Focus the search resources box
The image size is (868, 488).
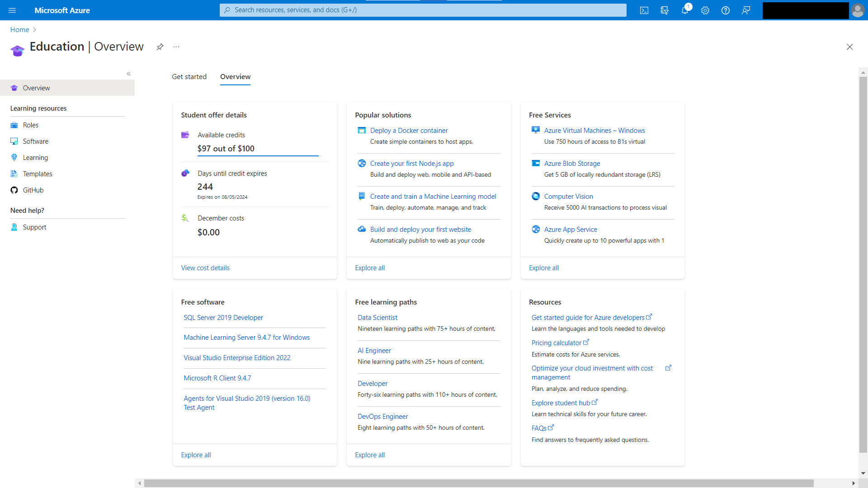423,10
